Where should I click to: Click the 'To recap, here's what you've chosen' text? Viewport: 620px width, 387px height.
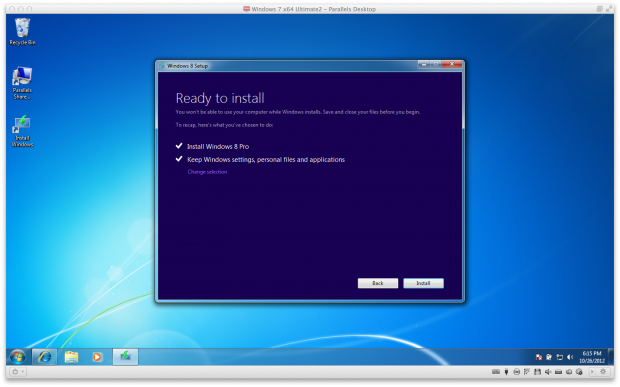click(224, 125)
